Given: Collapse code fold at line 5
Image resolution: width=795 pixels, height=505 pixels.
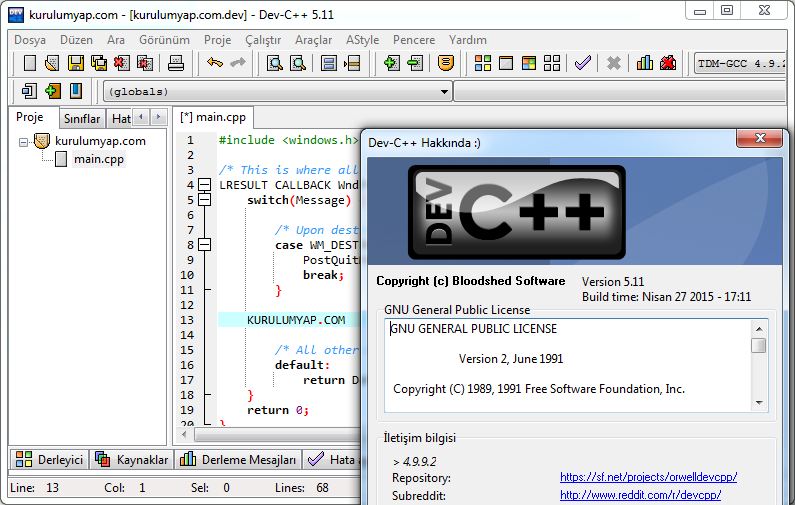Looking at the screenshot, I should click(204, 200).
